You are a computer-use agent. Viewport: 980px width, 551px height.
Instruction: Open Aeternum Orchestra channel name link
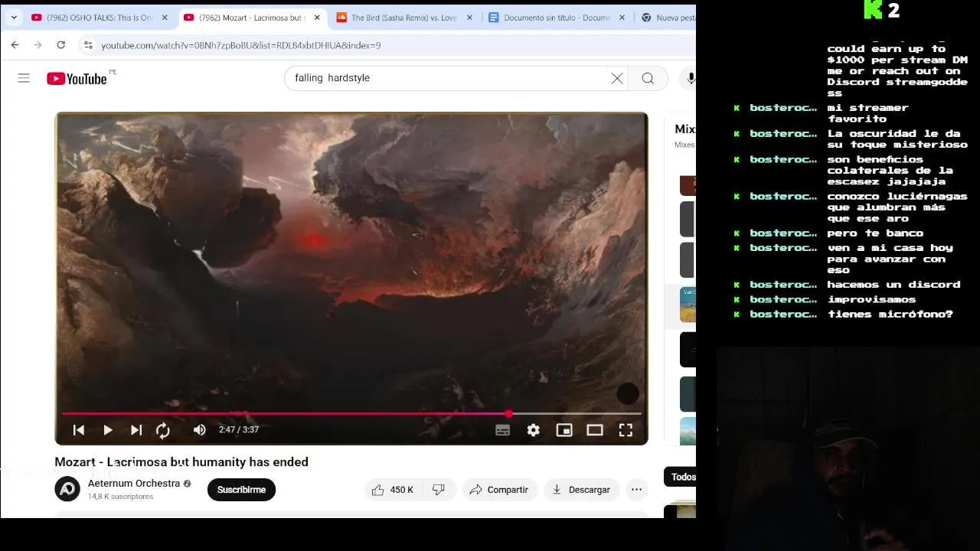pyautogui.click(x=134, y=484)
